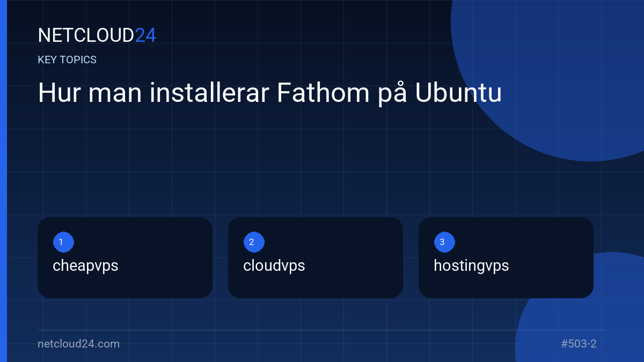This screenshot has width=644, height=362.
Task: Select the KEY TOPICS label
Action: [67, 60]
